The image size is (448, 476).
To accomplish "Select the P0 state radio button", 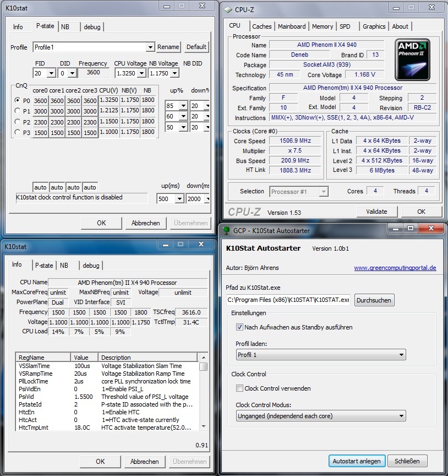I will pos(17,100).
